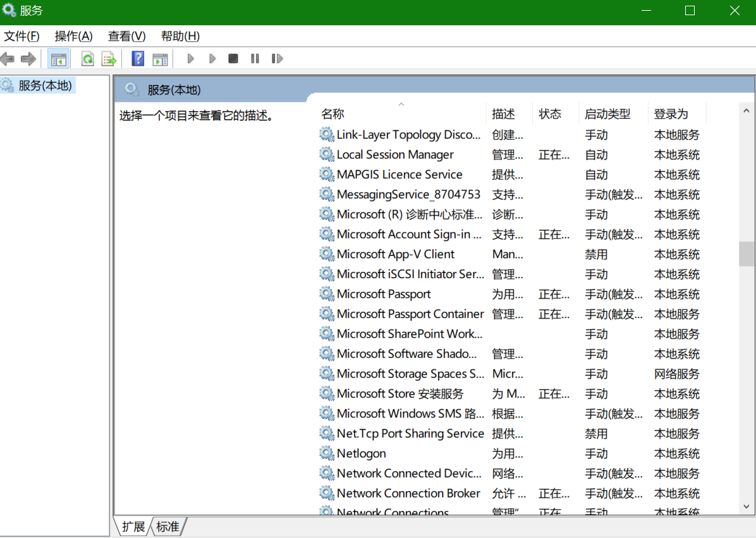Click gear icon beside Net.Tcp Port Sharing Service
The width and height of the screenshot is (756, 538).
327,434
